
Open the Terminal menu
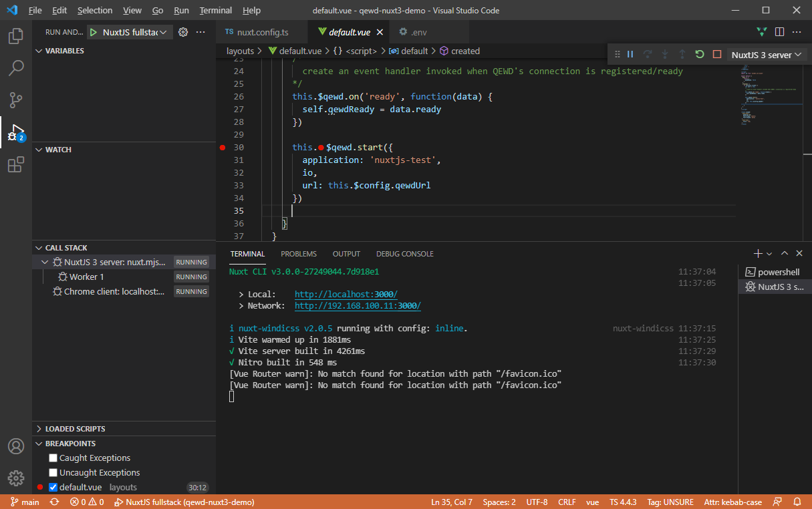click(x=216, y=10)
